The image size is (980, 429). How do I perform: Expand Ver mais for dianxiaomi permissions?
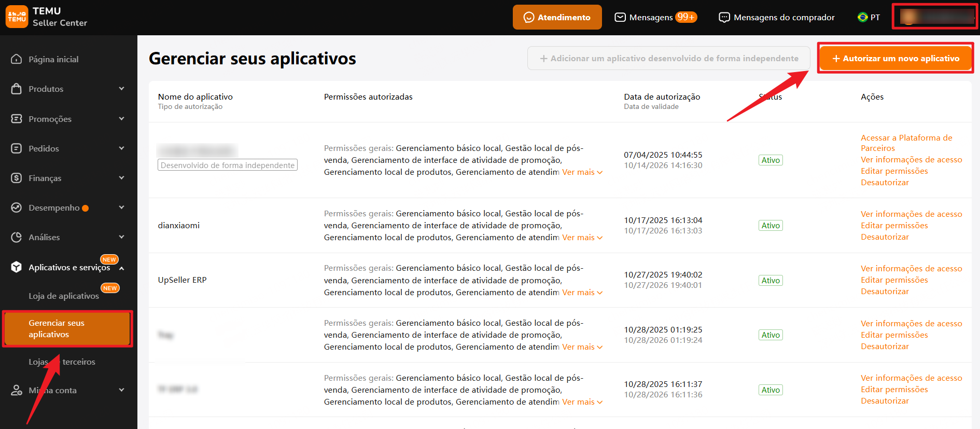[x=582, y=238]
